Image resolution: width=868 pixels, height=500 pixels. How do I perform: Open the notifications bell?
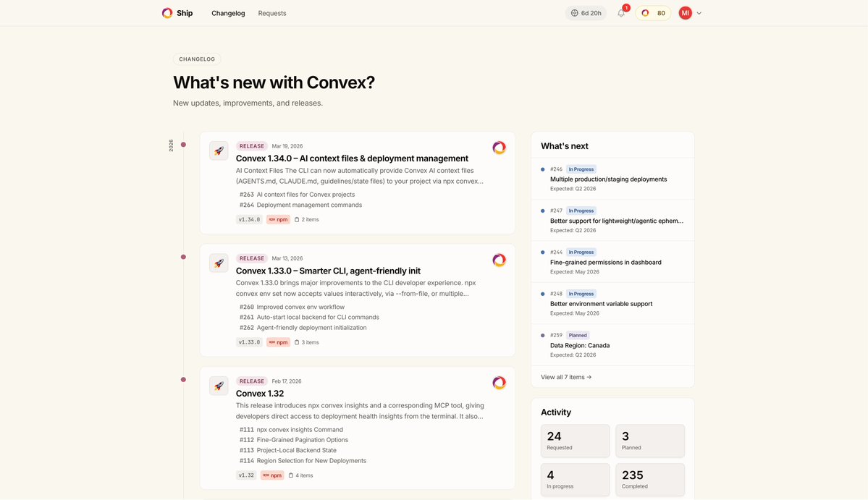click(x=621, y=13)
